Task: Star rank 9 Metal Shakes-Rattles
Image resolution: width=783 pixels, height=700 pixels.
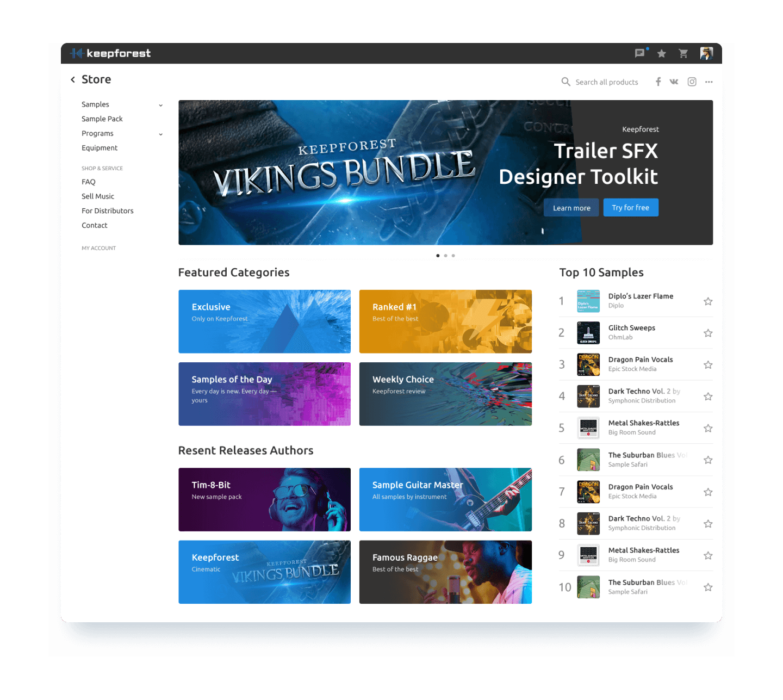Action: [x=708, y=555]
